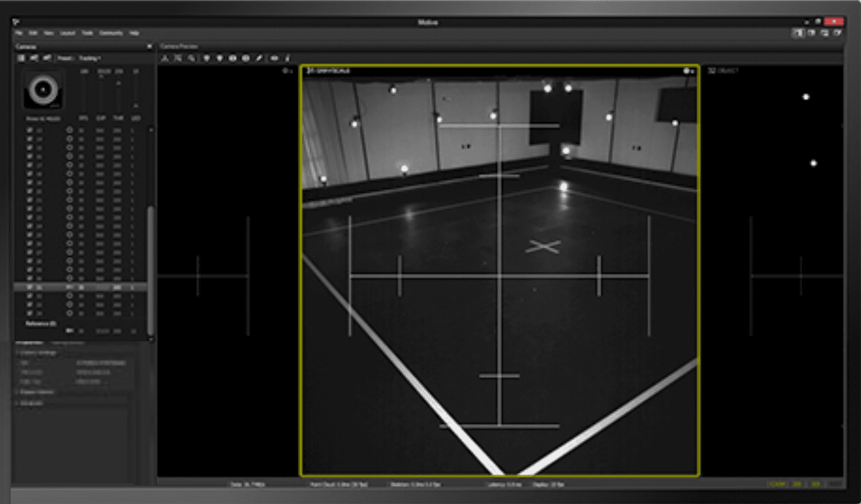Click fifth icon in Camera Preview toolbar

[220, 58]
